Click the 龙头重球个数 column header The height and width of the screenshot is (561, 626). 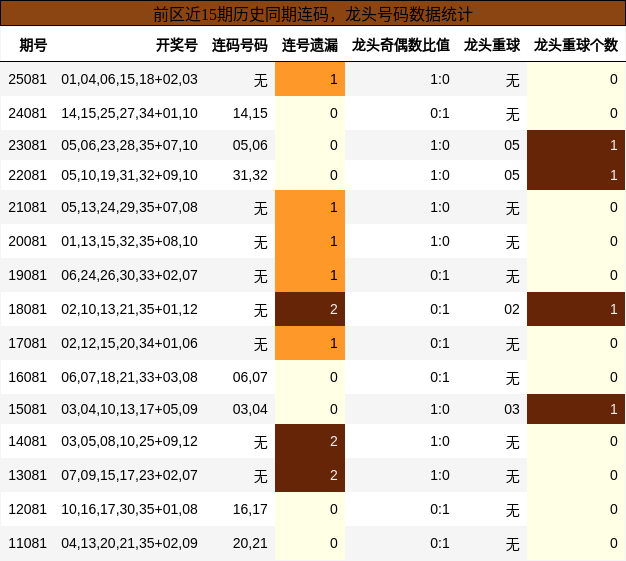tap(576, 45)
